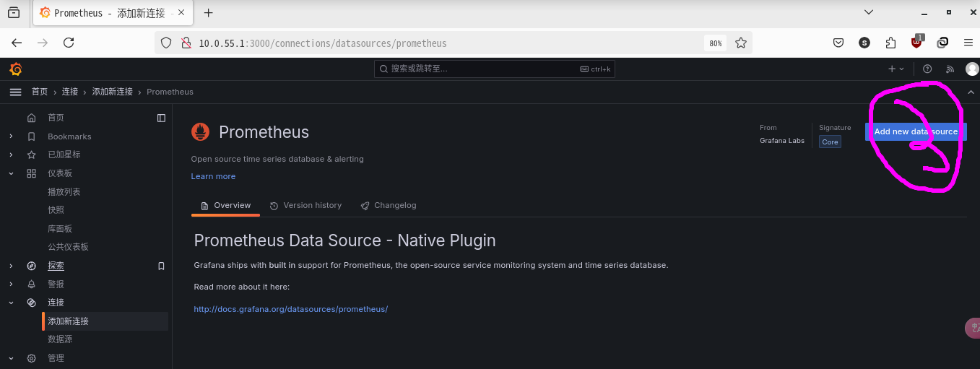Open 数据源 in sidebar
Viewport: 980px width, 369px height.
pos(60,339)
